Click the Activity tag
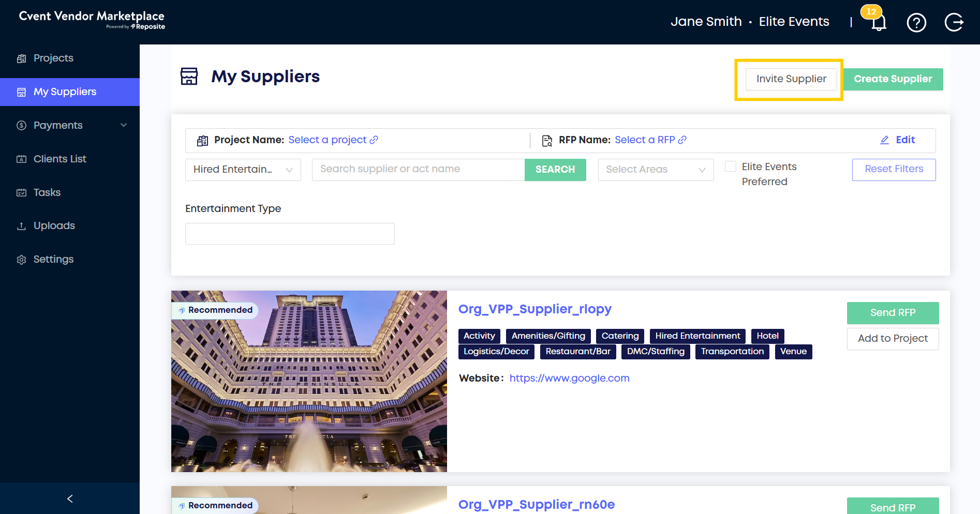Image resolution: width=980 pixels, height=514 pixels. [479, 336]
